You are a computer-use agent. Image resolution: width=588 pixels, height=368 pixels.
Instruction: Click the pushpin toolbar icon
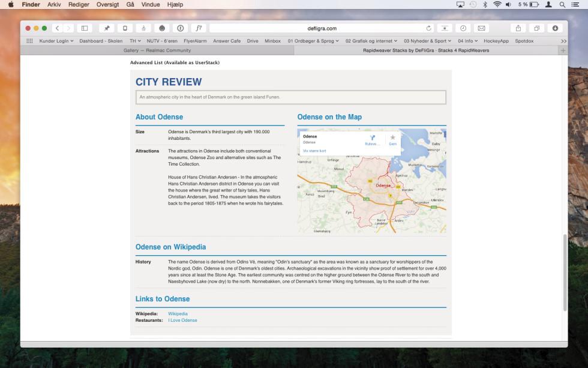[107, 28]
